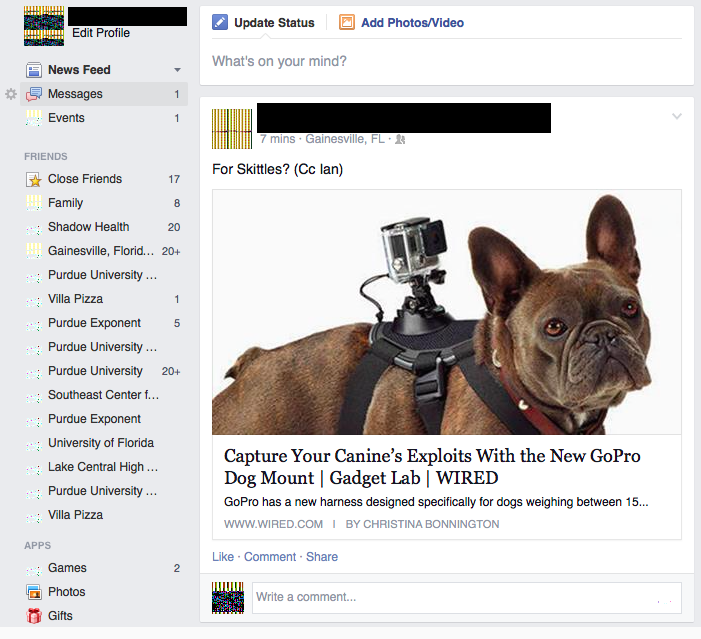This screenshot has height=639, width=701.
Task: Open Messages in the sidebar
Action: point(104,94)
